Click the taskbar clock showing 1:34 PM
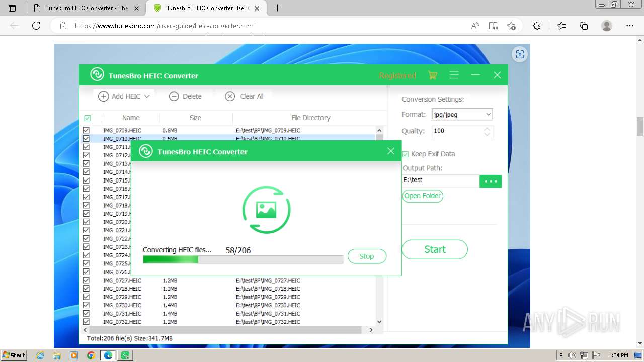644x362 pixels. [x=618, y=355]
